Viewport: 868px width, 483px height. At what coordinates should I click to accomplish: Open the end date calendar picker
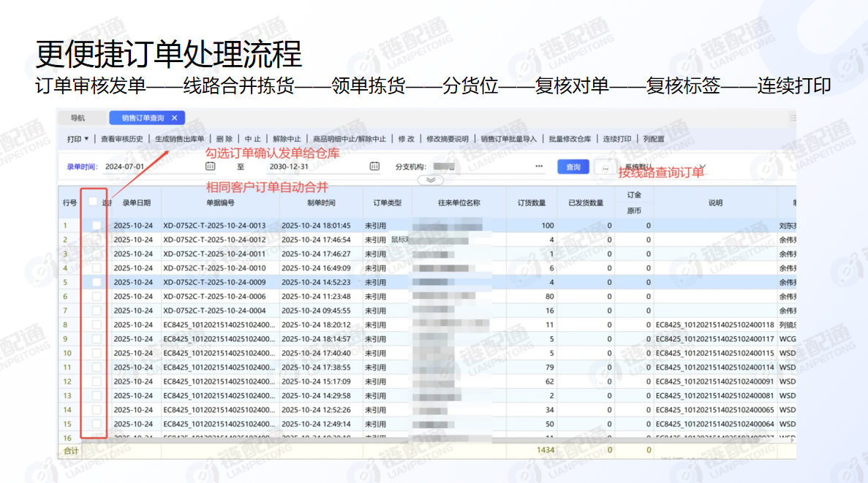(374, 167)
